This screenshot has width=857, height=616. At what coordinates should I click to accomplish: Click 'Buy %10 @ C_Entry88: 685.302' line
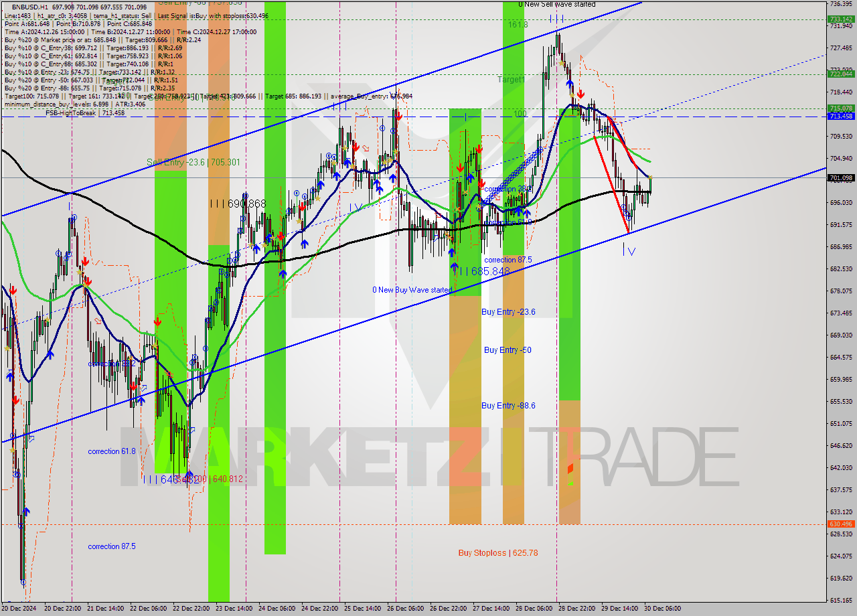click(89, 64)
